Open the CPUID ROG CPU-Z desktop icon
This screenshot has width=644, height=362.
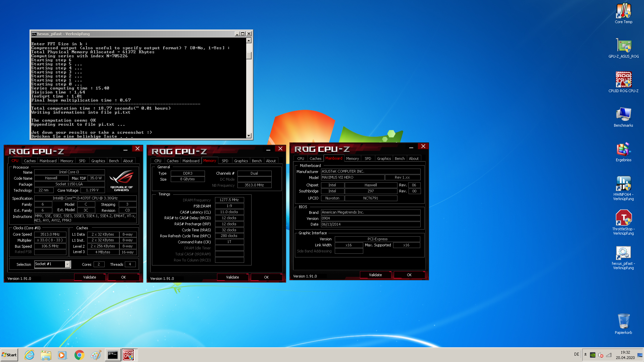click(624, 82)
